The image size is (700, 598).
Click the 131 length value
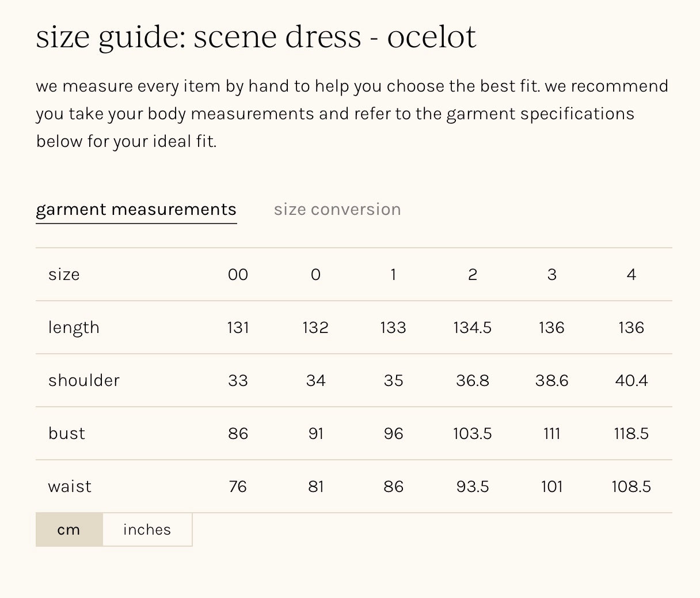tap(238, 327)
